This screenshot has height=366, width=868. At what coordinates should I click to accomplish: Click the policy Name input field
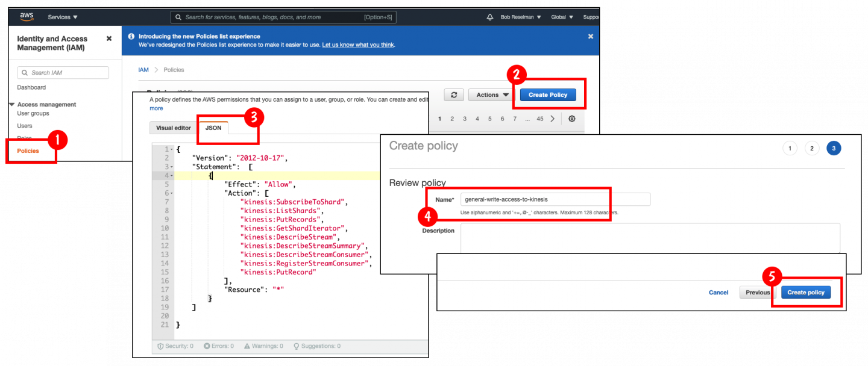(x=555, y=199)
